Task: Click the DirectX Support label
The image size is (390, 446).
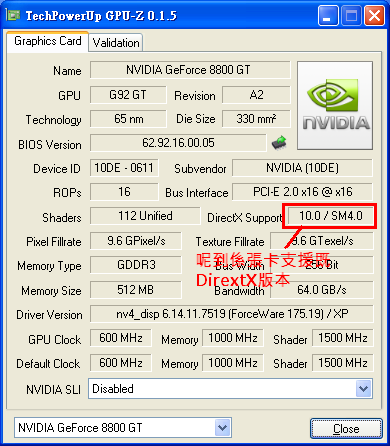Action: [244, 218]
